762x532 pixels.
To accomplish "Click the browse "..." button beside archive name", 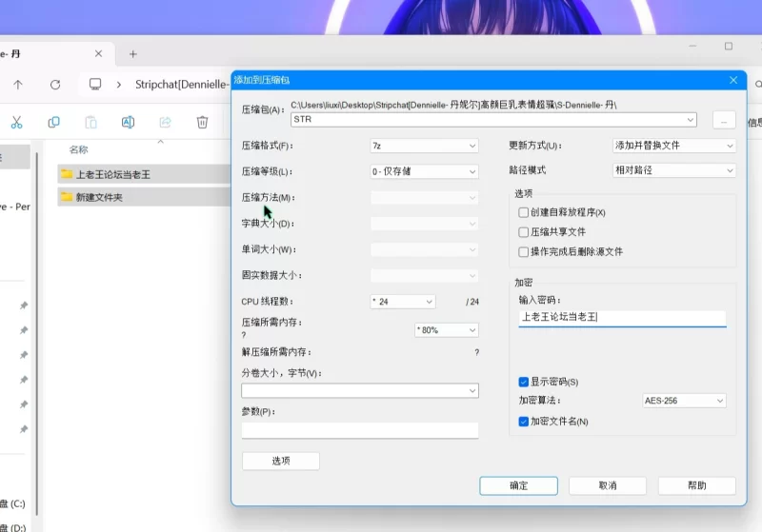I will coord(724,120).
